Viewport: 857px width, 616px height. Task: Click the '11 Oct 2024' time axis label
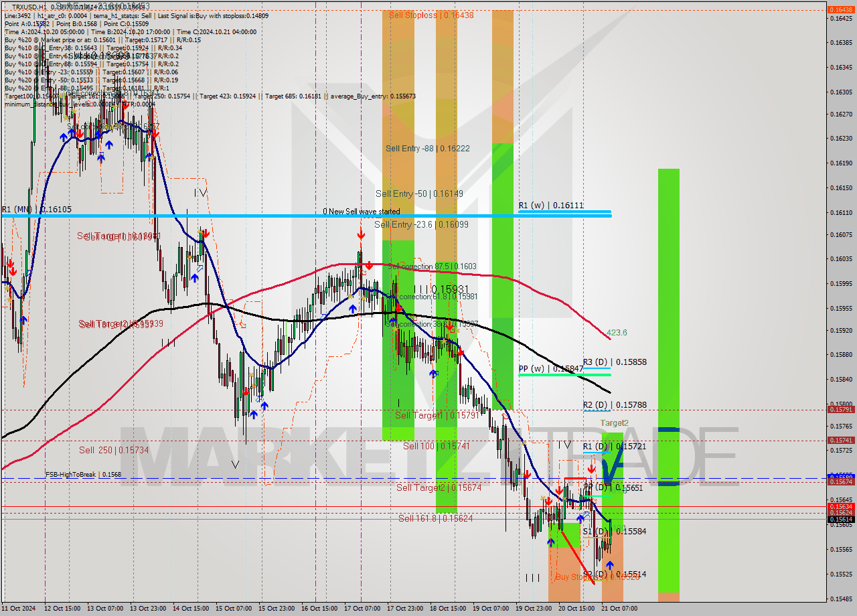[x=19, y=609]
